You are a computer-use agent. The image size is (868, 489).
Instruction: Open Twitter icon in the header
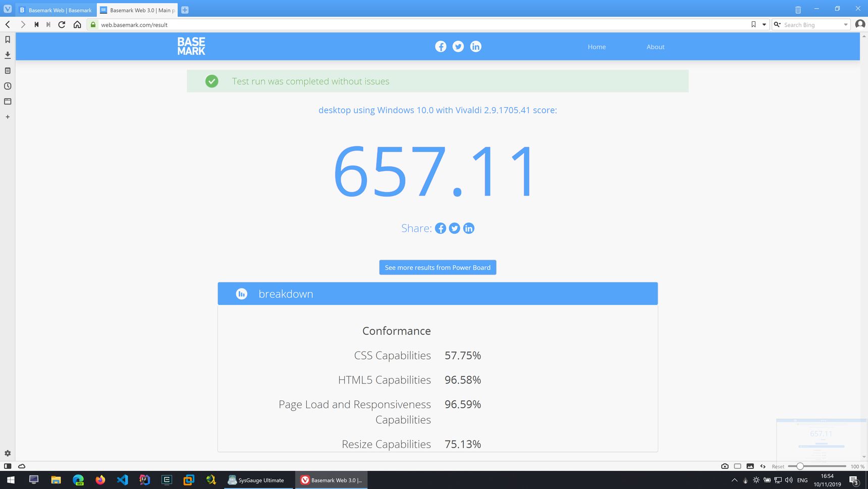(x=458, y=46)
